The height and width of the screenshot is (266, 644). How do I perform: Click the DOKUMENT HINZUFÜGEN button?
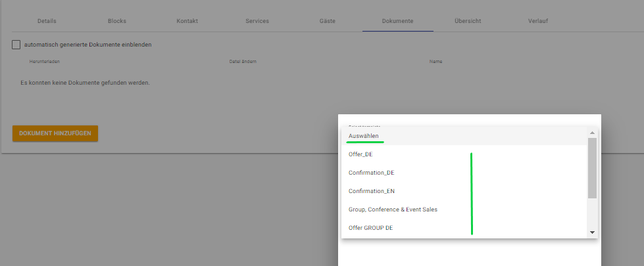55,133
